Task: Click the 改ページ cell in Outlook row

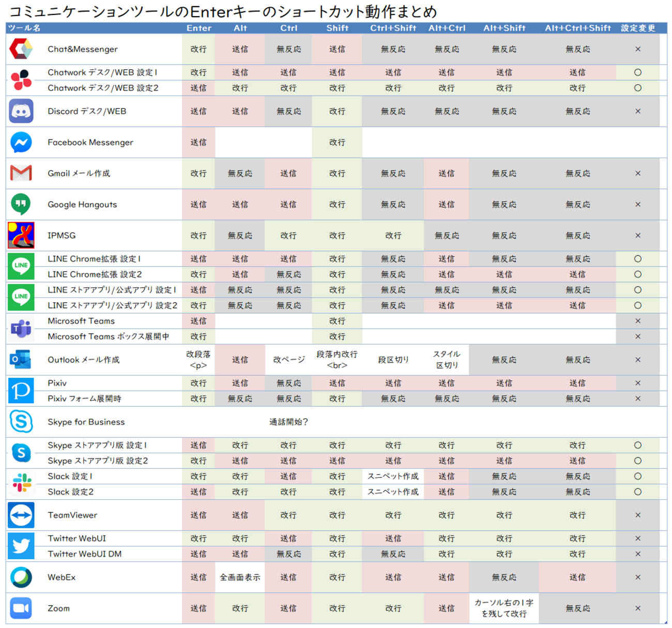Action: tap(288, 359)
